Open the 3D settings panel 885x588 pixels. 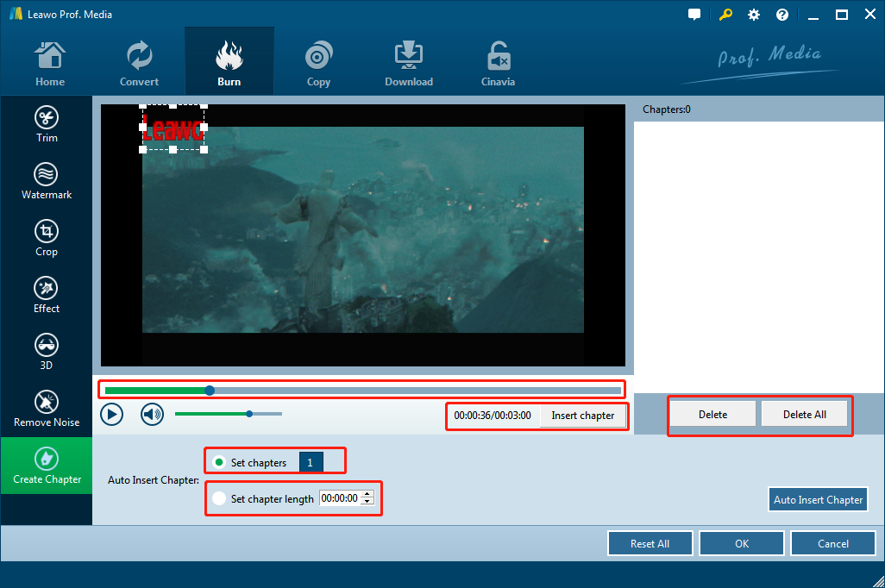tap(47, 352)
